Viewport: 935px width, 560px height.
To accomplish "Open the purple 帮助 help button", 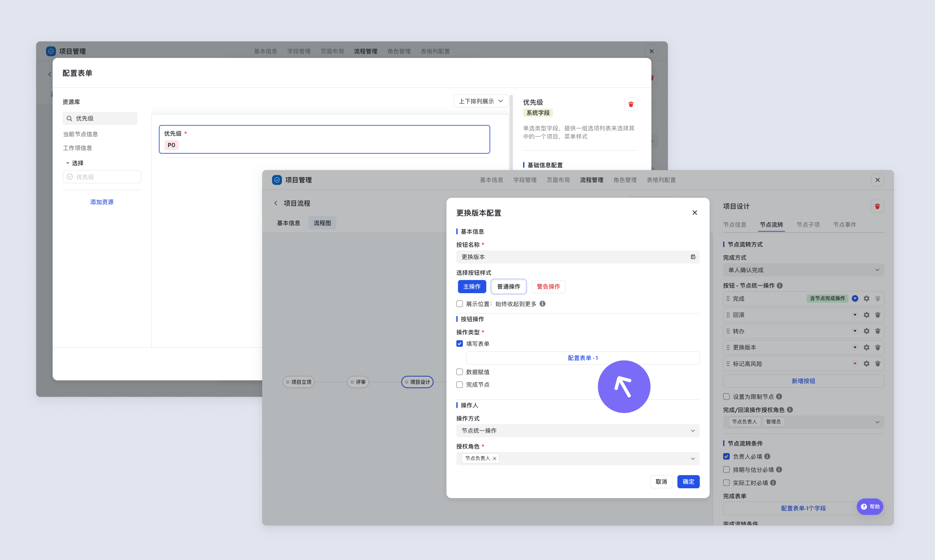I will click(x=870, y=507).
